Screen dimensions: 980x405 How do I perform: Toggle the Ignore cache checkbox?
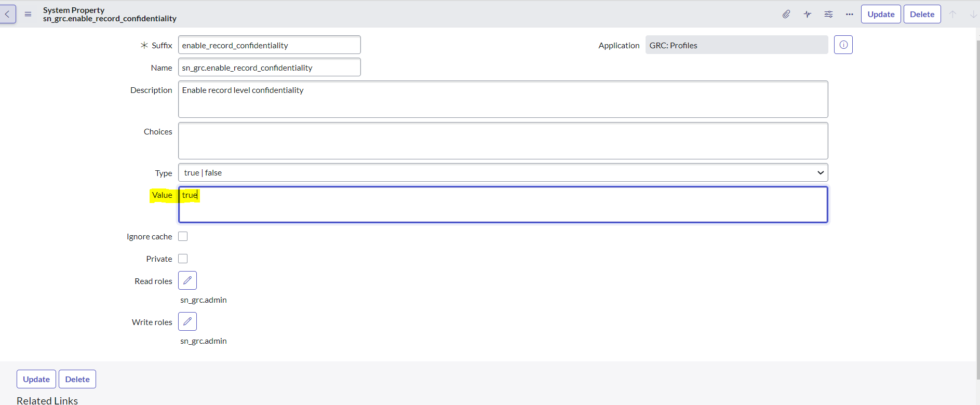[183, 236]
